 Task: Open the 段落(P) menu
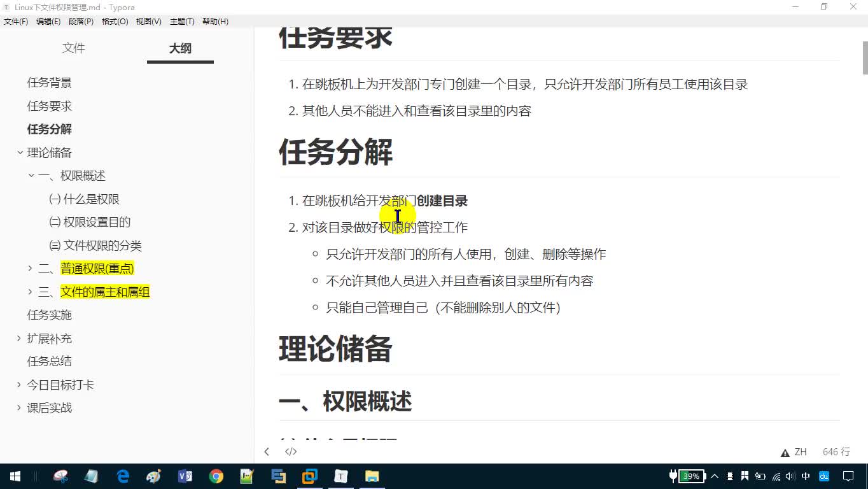[x=81, y=22]
